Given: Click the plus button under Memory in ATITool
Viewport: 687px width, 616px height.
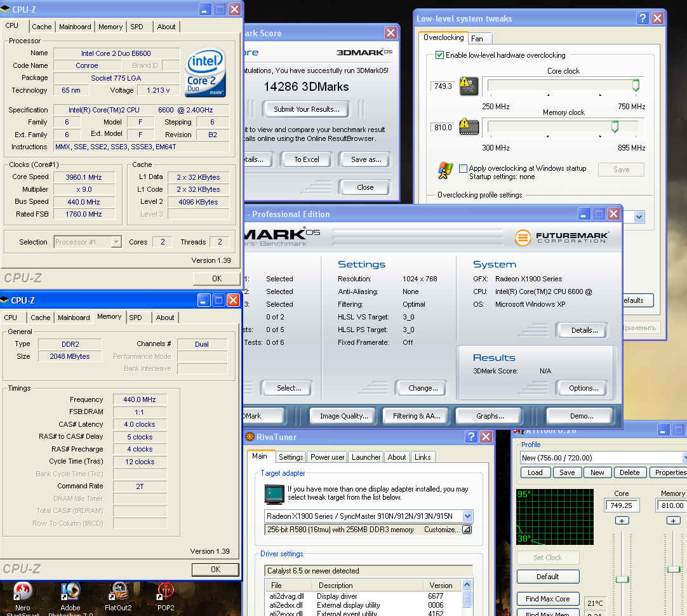Looking at the screenshot, I should click(x=673, y=521).
